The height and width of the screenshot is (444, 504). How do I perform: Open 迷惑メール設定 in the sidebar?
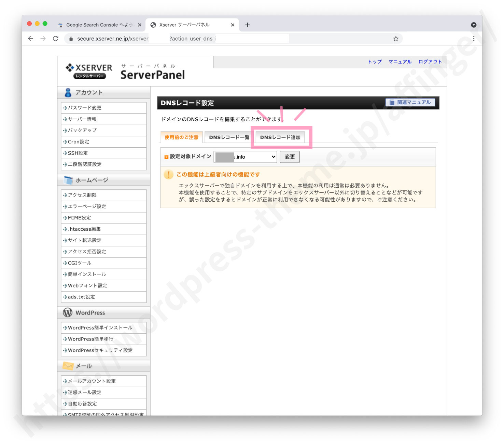coord(104,392)
